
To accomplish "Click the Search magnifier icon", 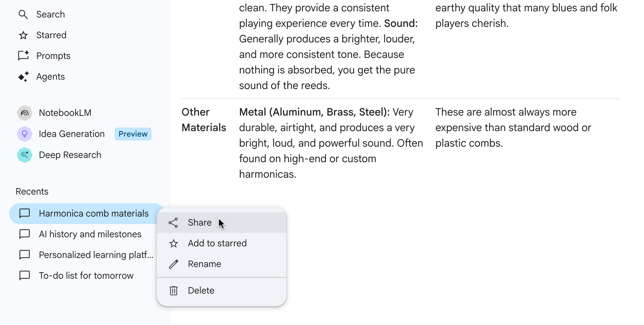I will (23, 15).
